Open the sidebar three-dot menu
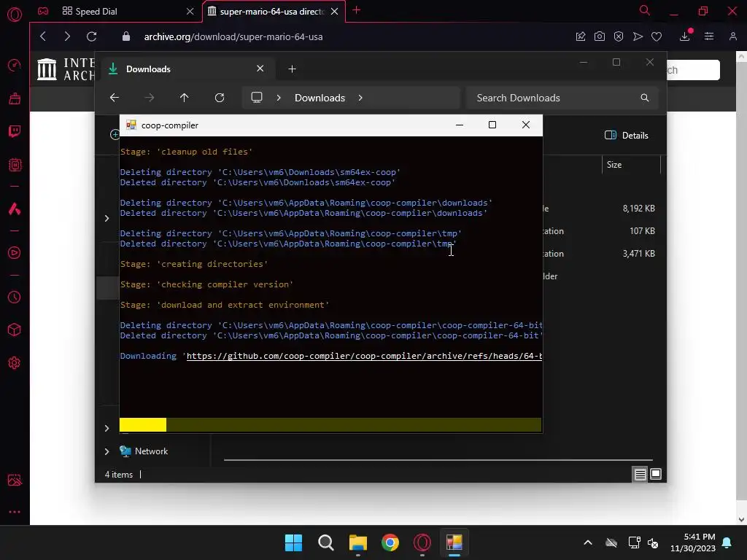747x560 pixels. [x=15, y=512]
